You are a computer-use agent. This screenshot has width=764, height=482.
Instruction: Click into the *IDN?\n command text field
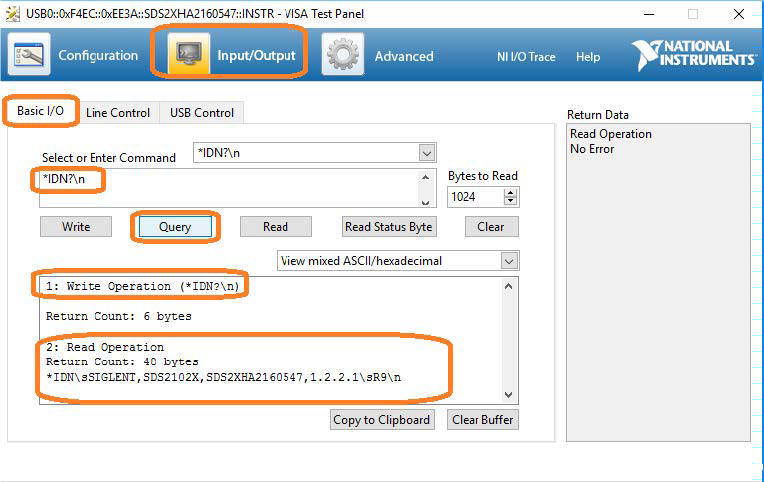click(x=230, y=186)
